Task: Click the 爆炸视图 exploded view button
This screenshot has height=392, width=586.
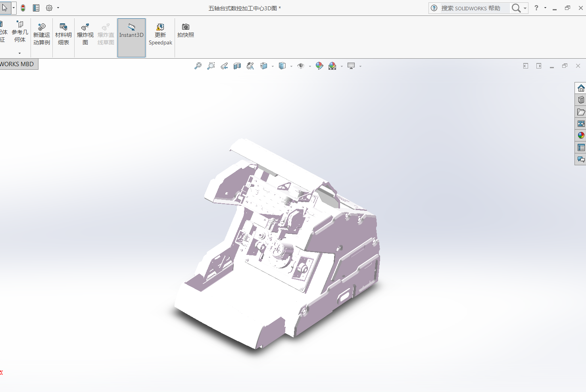Action: coord(85,34)
